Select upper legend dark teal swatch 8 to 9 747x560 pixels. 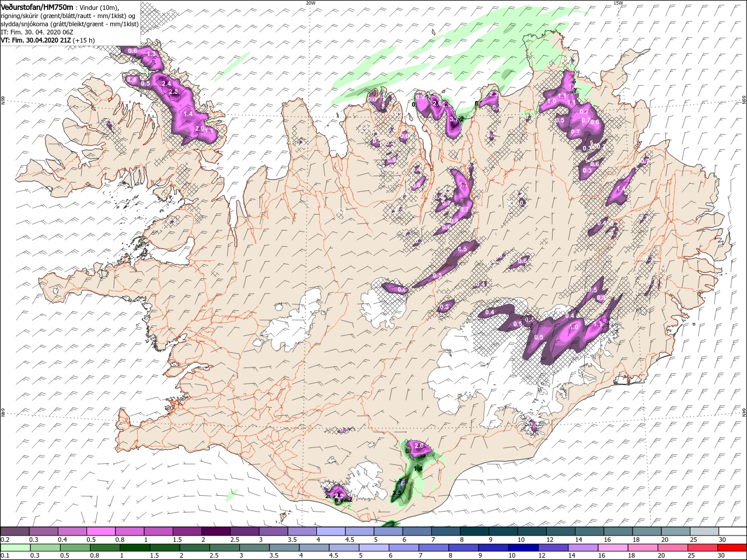click(x=474, y=531)
